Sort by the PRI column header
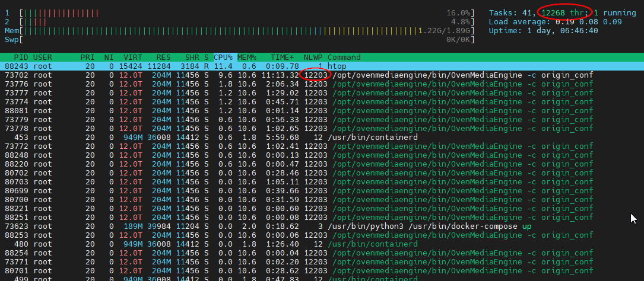The height and width of the screenshot is (281, 644). (87, 57)
